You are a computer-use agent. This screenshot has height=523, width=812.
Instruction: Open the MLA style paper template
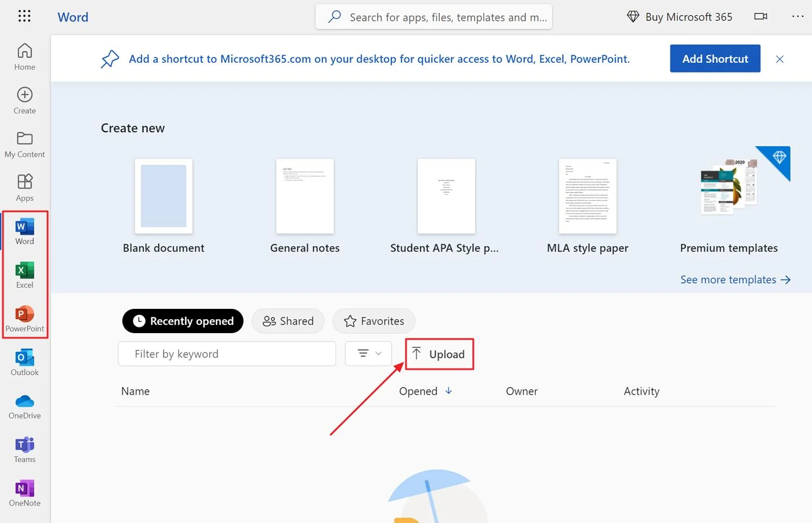(x=588, y=206)
